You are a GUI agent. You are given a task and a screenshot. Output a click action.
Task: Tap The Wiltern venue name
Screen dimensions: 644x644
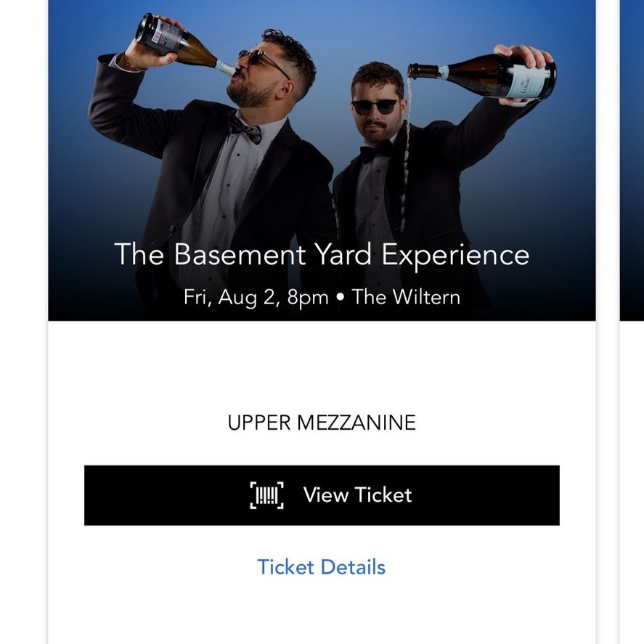point(406,297)
